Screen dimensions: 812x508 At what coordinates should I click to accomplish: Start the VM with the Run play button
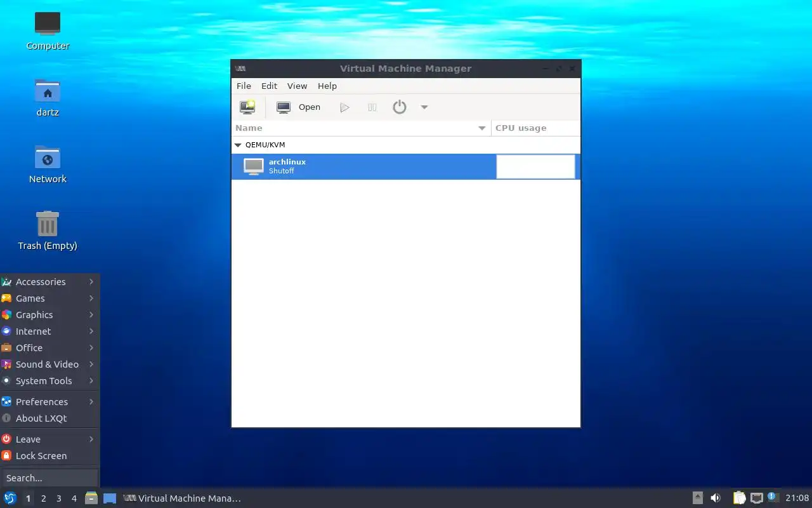[x=344, y=107]
